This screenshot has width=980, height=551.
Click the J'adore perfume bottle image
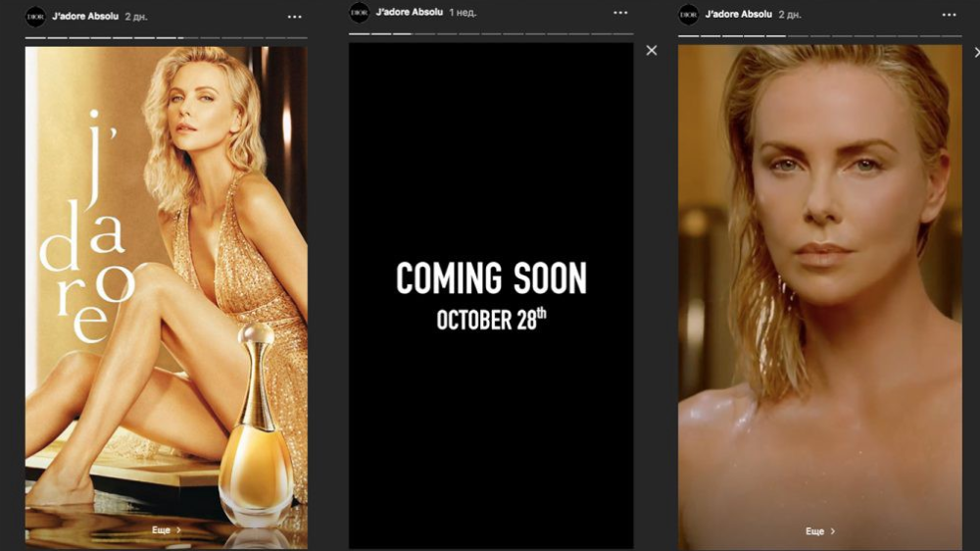pyautogui.click(x=256, y=427)
